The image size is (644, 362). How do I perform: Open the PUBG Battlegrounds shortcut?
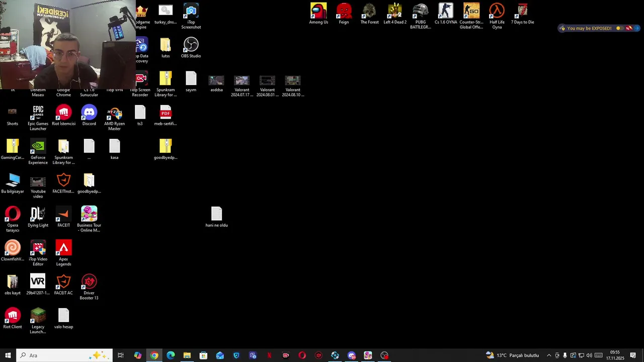click(421, 16)
